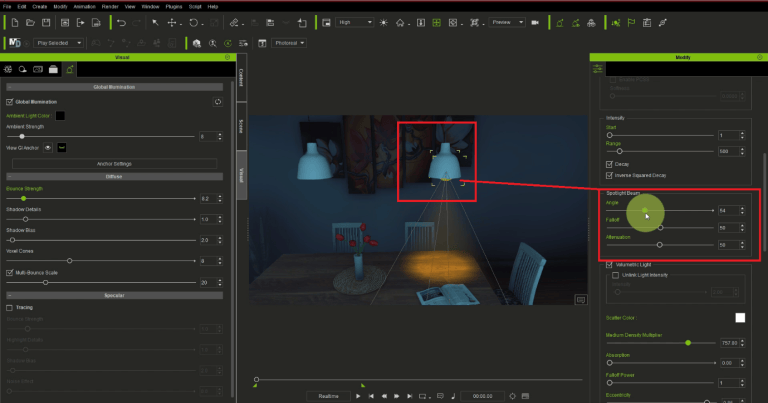Adjust the Range value stepper showing 500
This screenshot has height=403, width=768.
(742, 151)
